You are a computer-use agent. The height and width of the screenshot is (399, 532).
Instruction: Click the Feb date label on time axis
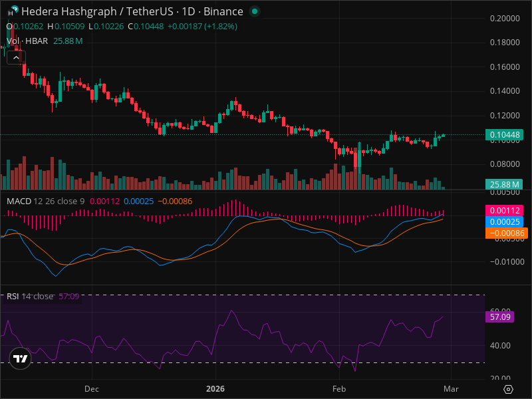point(339,389)
